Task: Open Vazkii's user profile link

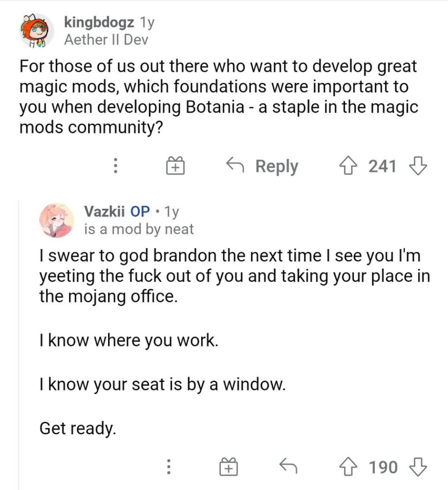Action: pyautogui.click(x=104, y=211)
